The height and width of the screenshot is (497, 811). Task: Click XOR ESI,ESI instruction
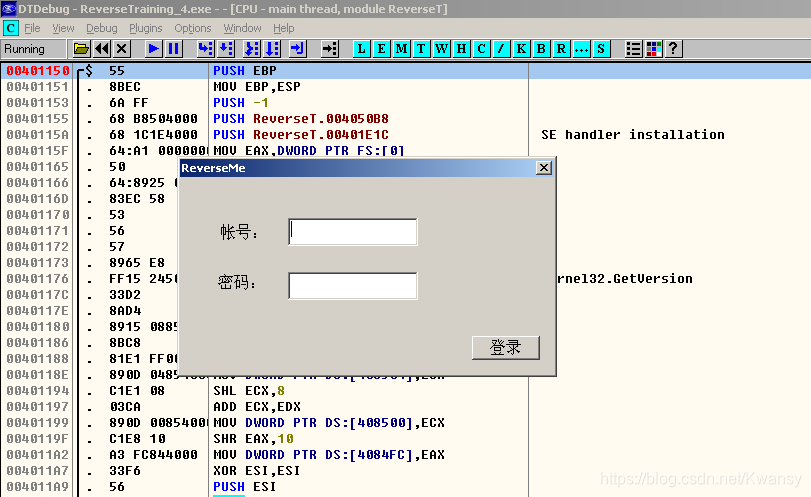click(257, 471)
